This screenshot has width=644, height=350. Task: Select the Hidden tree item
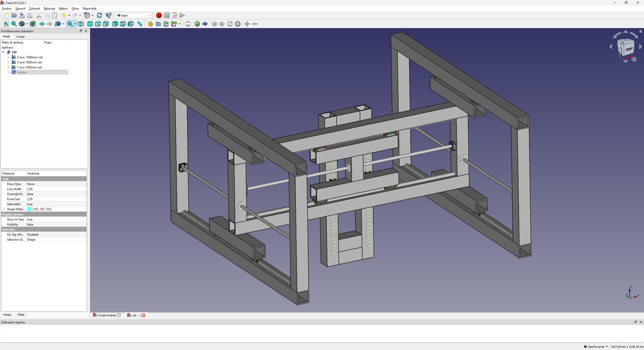click(x=22, y=72)
